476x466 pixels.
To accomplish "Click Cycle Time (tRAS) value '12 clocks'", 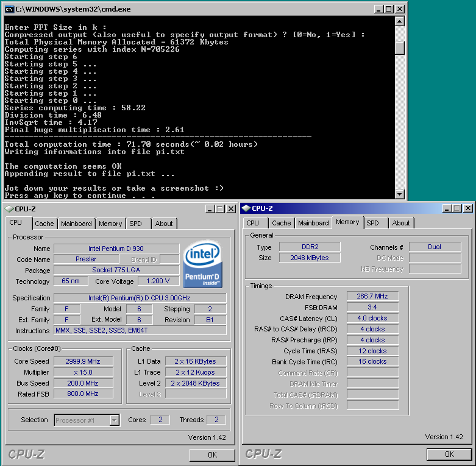I will [x=373, y=351].
